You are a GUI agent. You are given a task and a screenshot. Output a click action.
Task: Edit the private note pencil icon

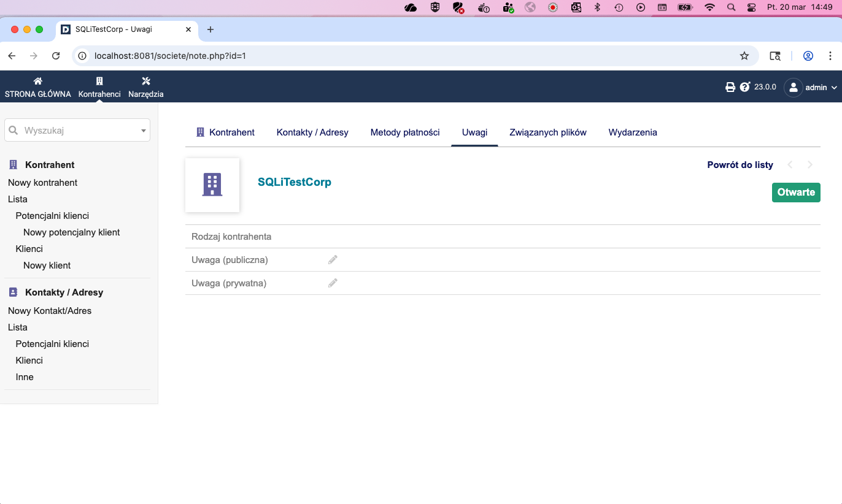[333, 283]
